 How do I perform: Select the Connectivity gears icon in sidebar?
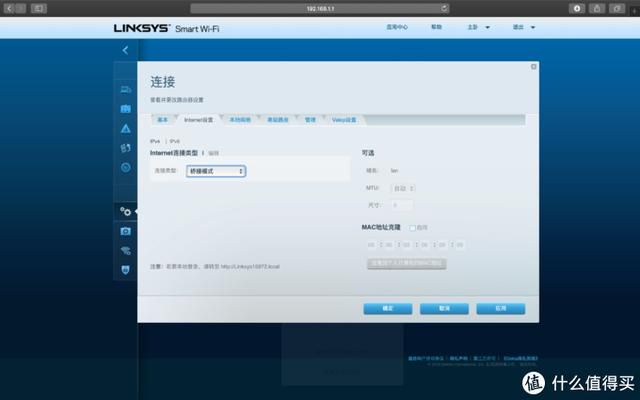(126, 211)
